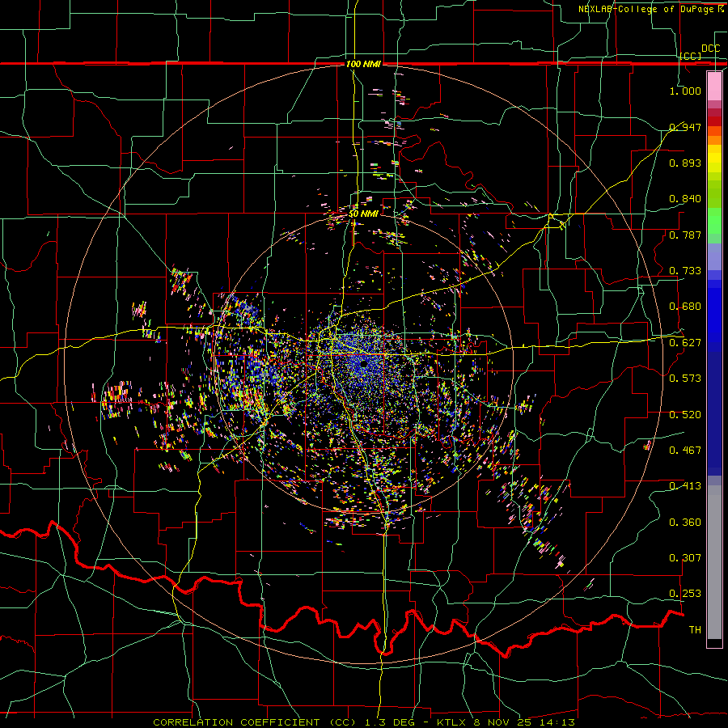
Task: Select the 0.307 legend value
Action: (x=685, y=558)
